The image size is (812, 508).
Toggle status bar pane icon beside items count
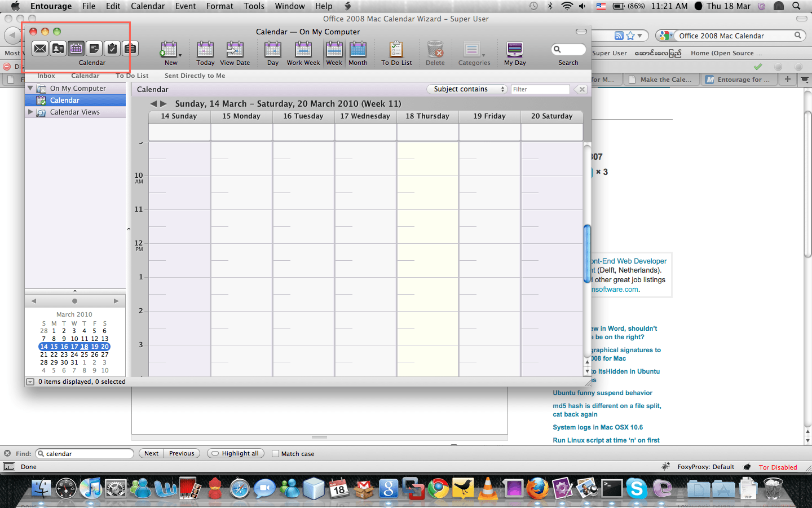(30, 382)
